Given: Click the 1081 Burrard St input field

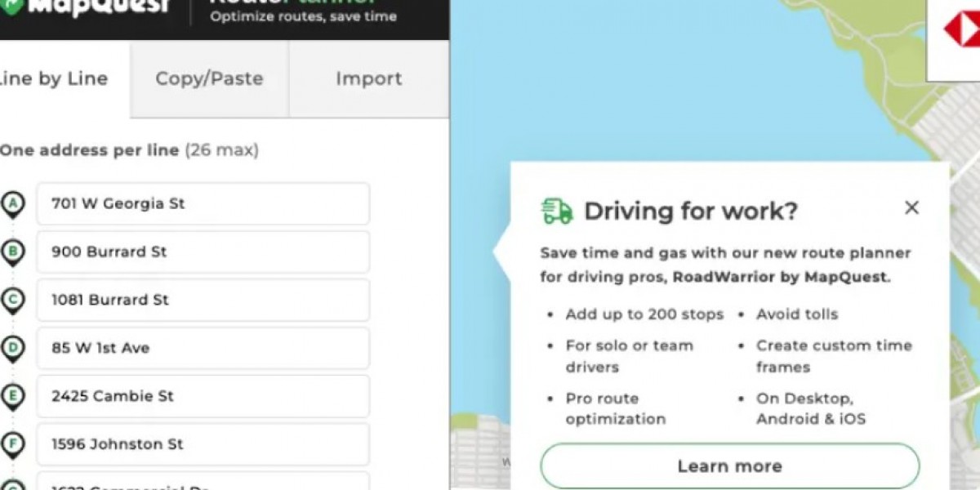Looking at the screenshot, I should coord(203,301).
